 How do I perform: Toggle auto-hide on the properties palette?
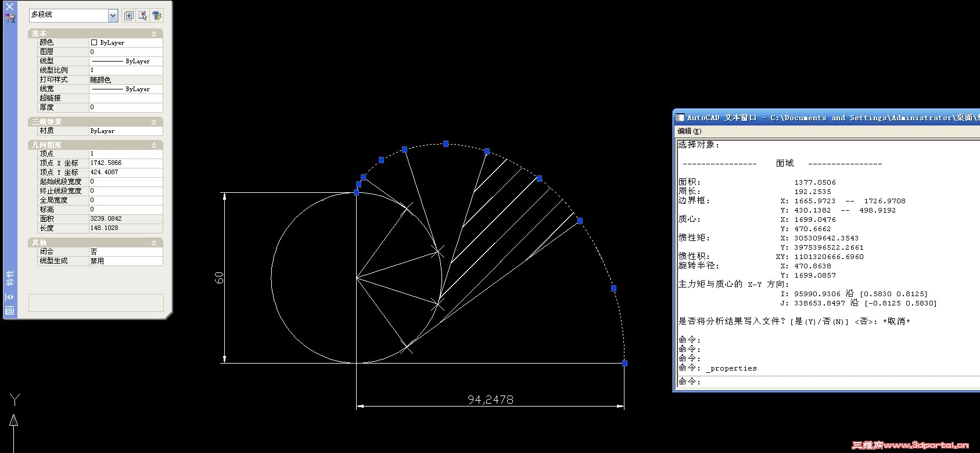(10, 297)
